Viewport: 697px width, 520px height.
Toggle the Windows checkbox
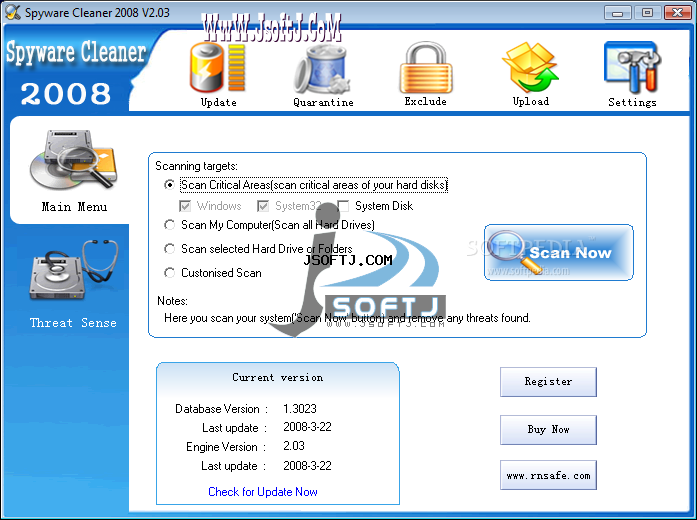(185, 206)
